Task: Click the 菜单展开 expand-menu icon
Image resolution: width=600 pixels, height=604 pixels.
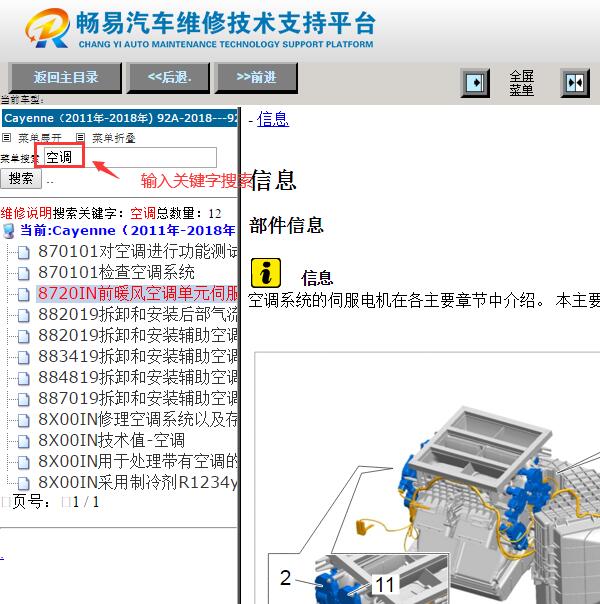Action: [x=7, y=137]
